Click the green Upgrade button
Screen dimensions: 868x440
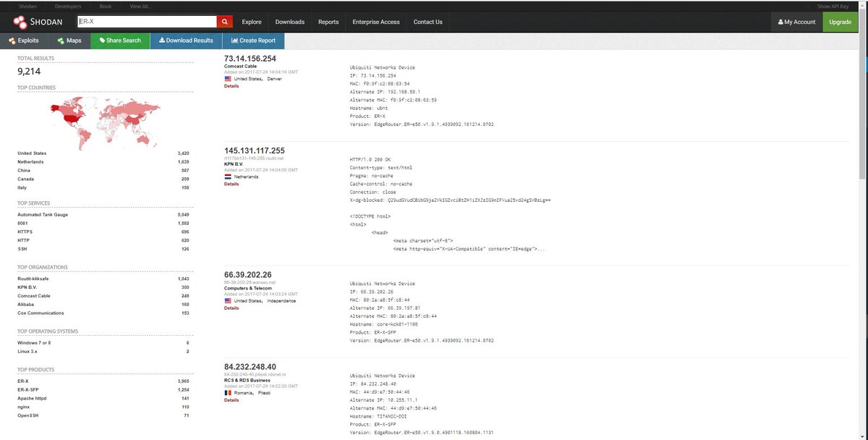pyautogui.click(x=840, y=22)
